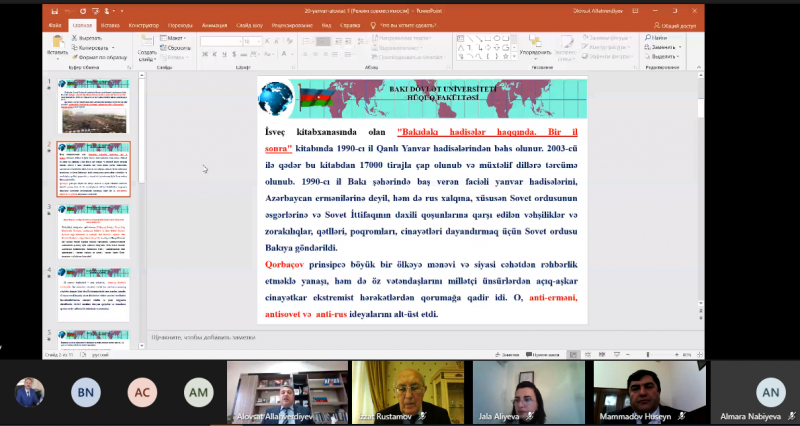Select the triangle shape in shapes gallery
This screenshot has width=800, height=426.
point(461,47)
